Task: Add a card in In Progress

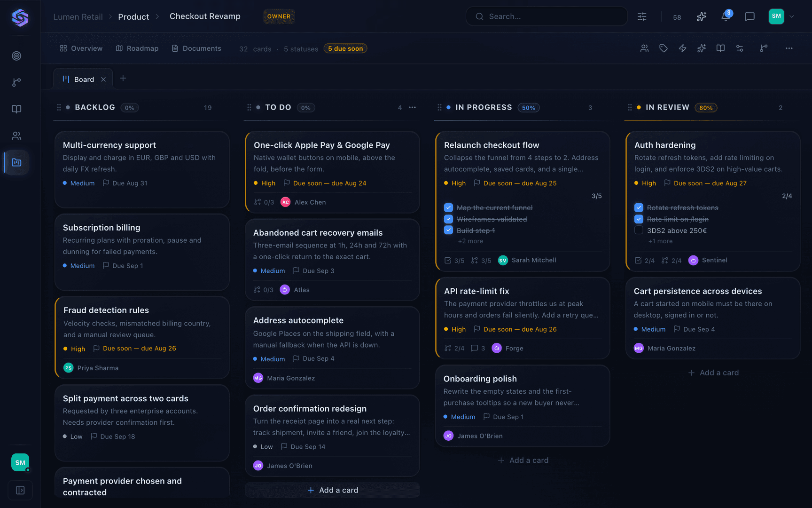Action: point(523,460)
